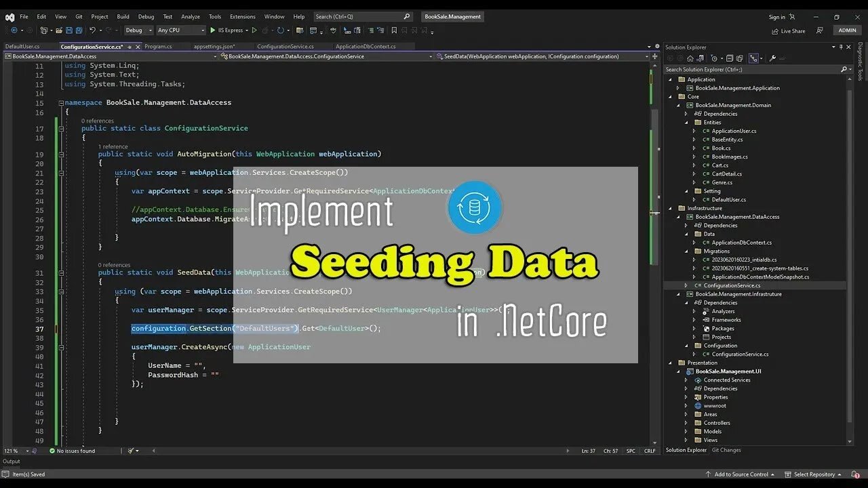This screenshot has height=488, width=868.
Task: Click Add to Source Control
Action: click(741, 474)
